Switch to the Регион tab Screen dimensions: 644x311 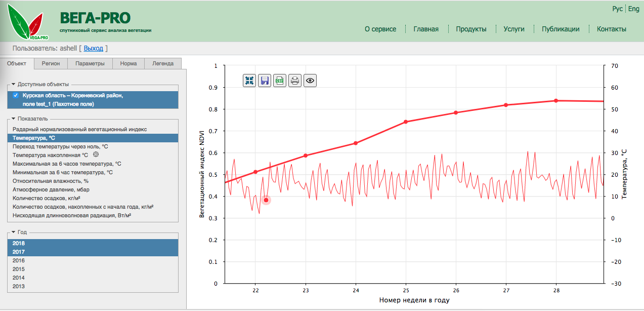pos(51,63)
